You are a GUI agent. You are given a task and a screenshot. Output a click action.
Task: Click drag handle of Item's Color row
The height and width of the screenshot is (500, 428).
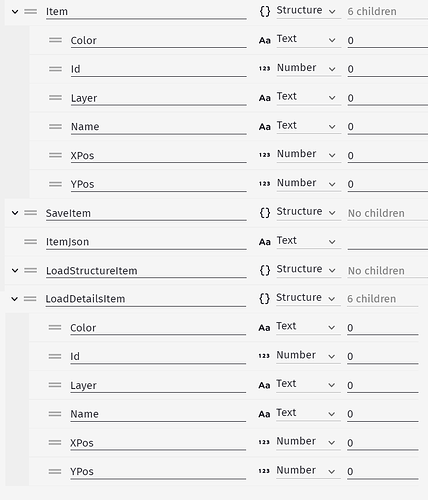(x=55, y=40)
